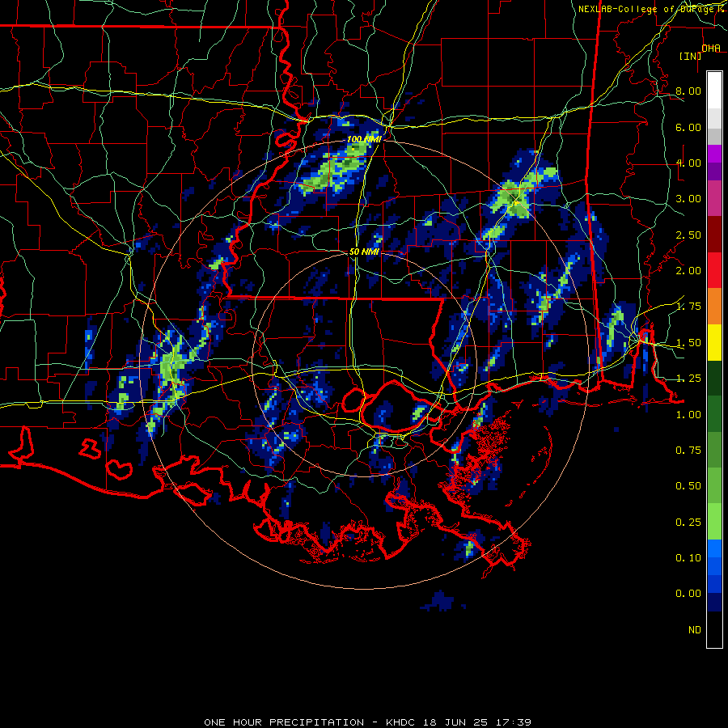Screen dimensions: 728x728
Task: Click the 0.00 legend value
Action: pos(688,594)
